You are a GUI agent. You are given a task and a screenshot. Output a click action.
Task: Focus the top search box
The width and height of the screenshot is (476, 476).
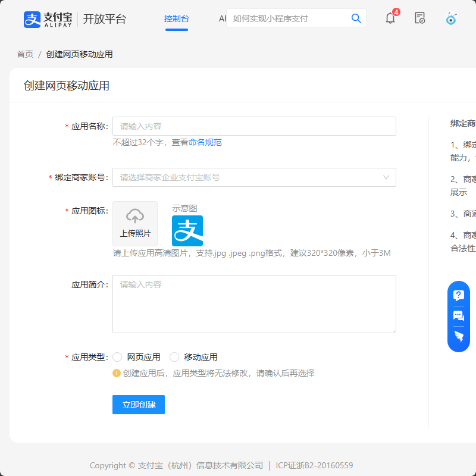click(x=289, y=18)
